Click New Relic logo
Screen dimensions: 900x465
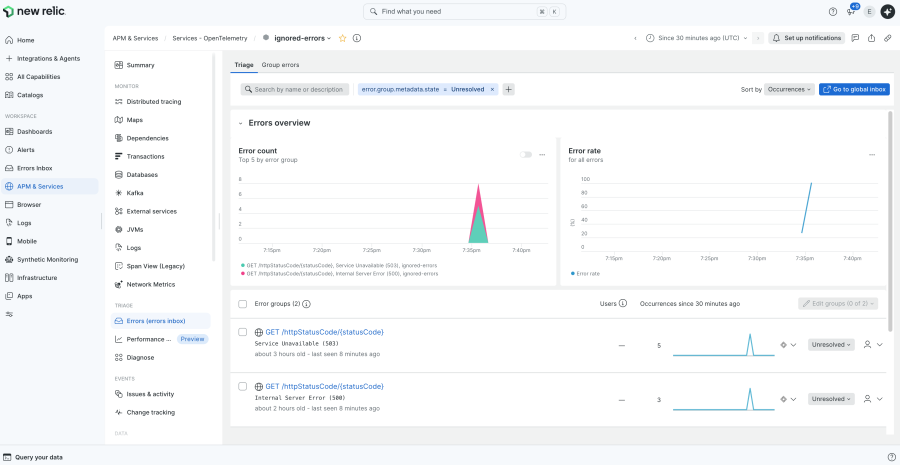click(x=34, y=11)
